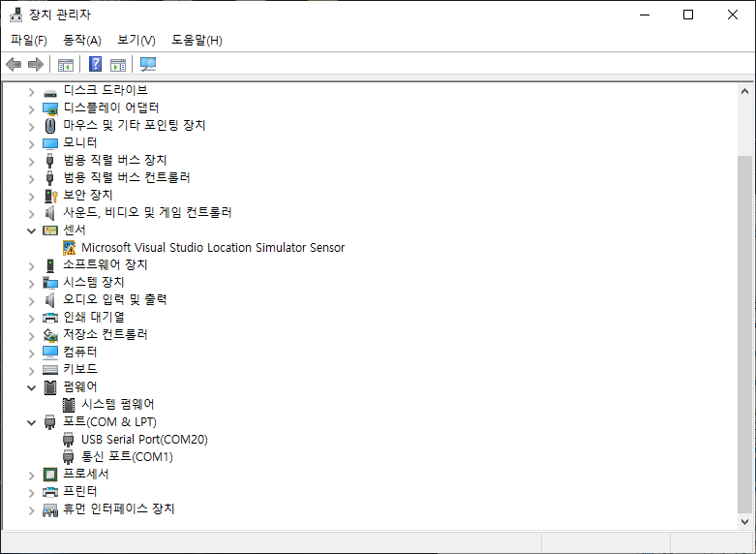
Task: Click the Forward arrow toolbar icon
Action: 36,64
